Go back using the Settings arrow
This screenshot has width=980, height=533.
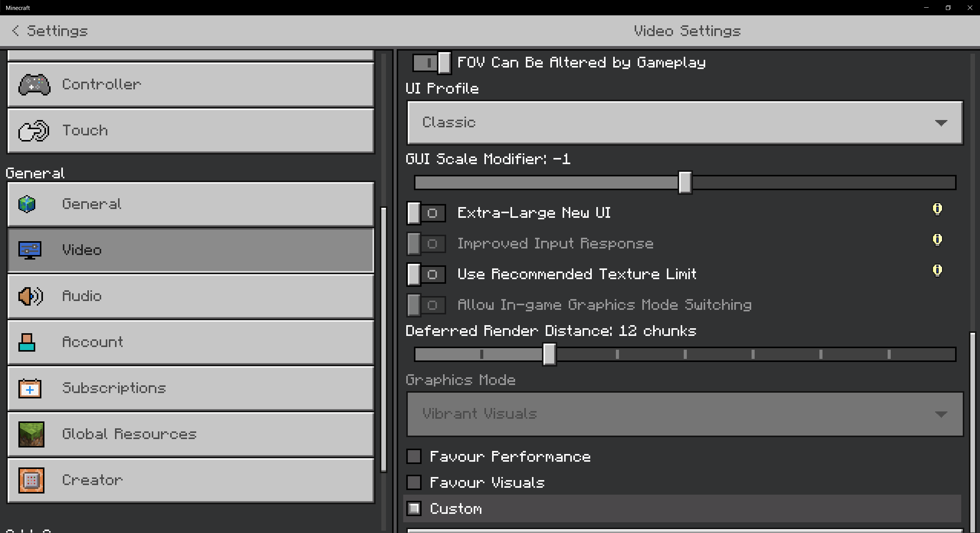15,31
